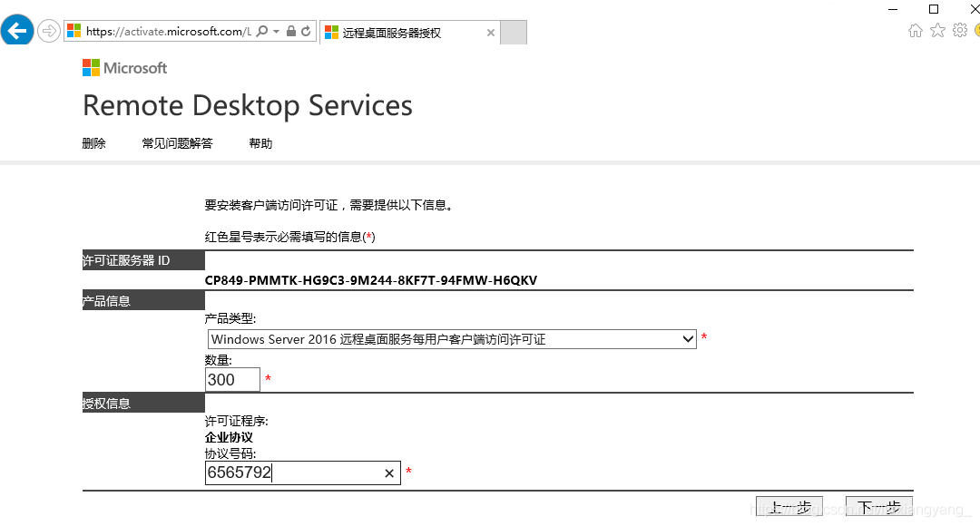Open Favorites via the star icon

[937, 31]
